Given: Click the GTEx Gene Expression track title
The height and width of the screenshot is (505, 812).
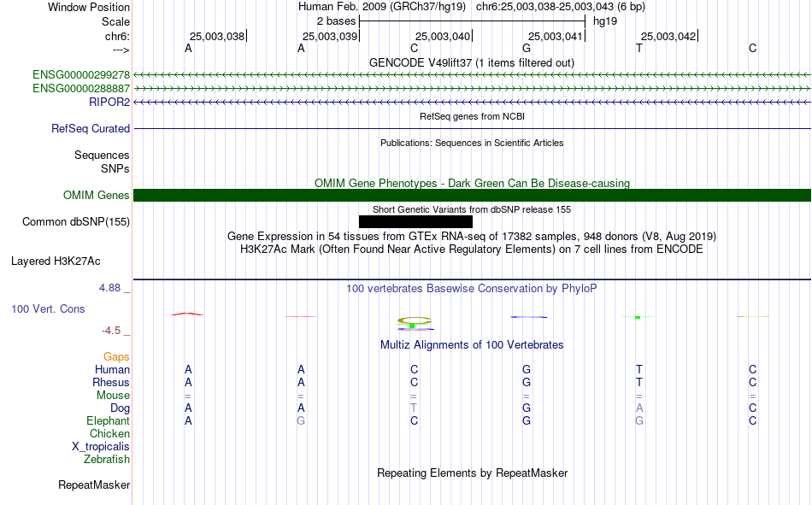Looking at the screenshot, I should (472, 236).
